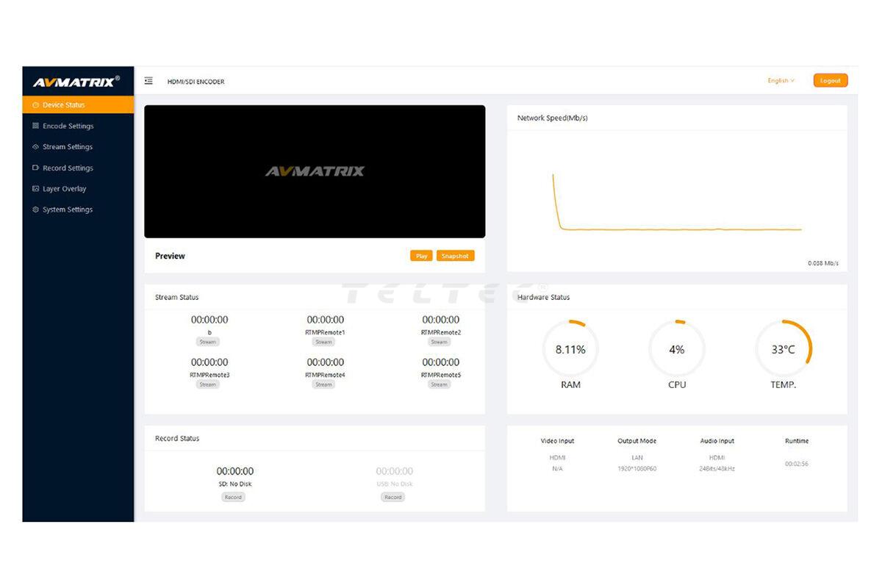This screenshot has height=588, width=882.
Task: Toggle Stream button under RTMPRemote2
Action: pos(440,342)
